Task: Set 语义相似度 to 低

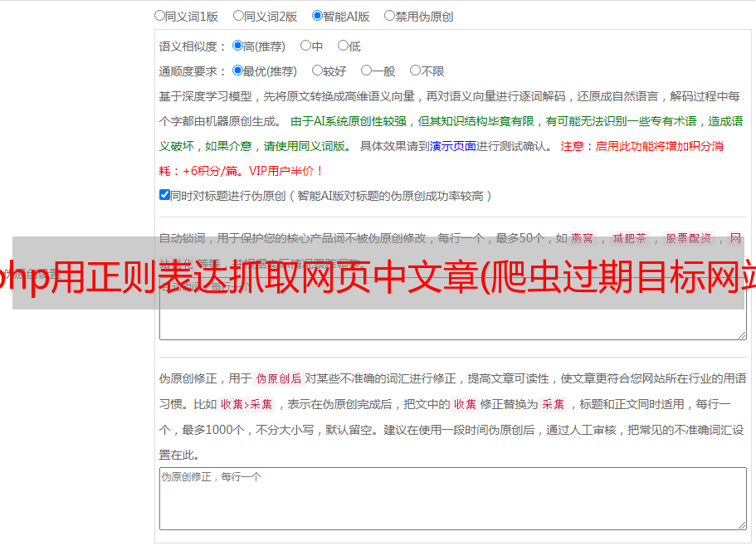Action: pyautogui.click(x=343, y=46)
